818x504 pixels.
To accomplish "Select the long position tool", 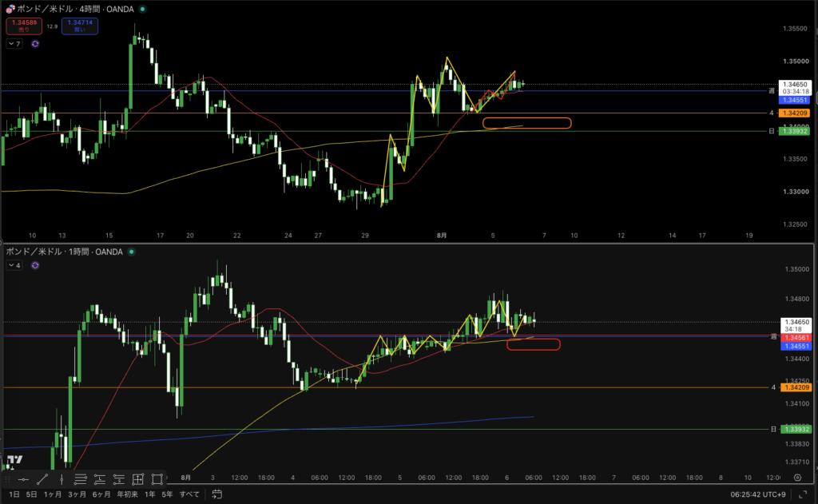I will tap(100, 479).
